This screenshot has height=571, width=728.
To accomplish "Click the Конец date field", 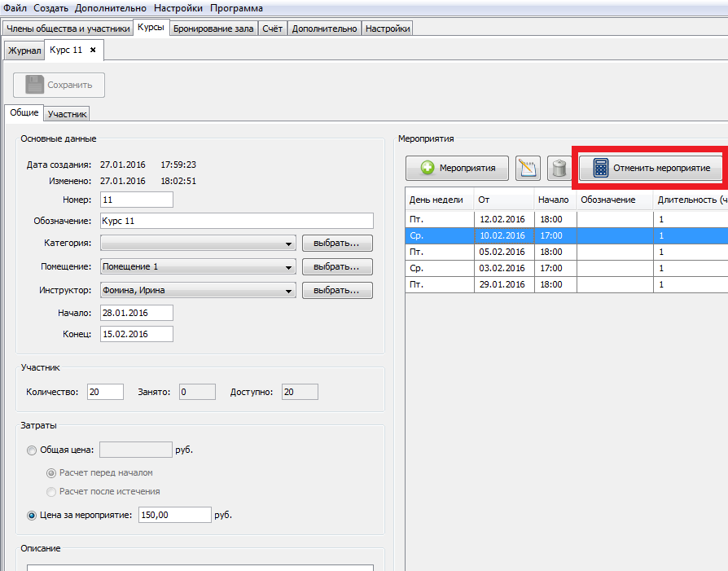I will [137, 334].
